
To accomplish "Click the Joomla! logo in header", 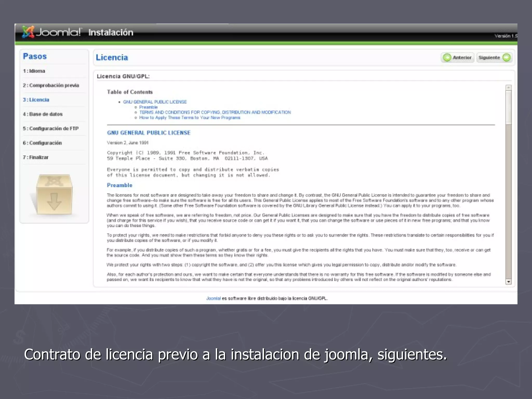I will click(x=52, y=32).
